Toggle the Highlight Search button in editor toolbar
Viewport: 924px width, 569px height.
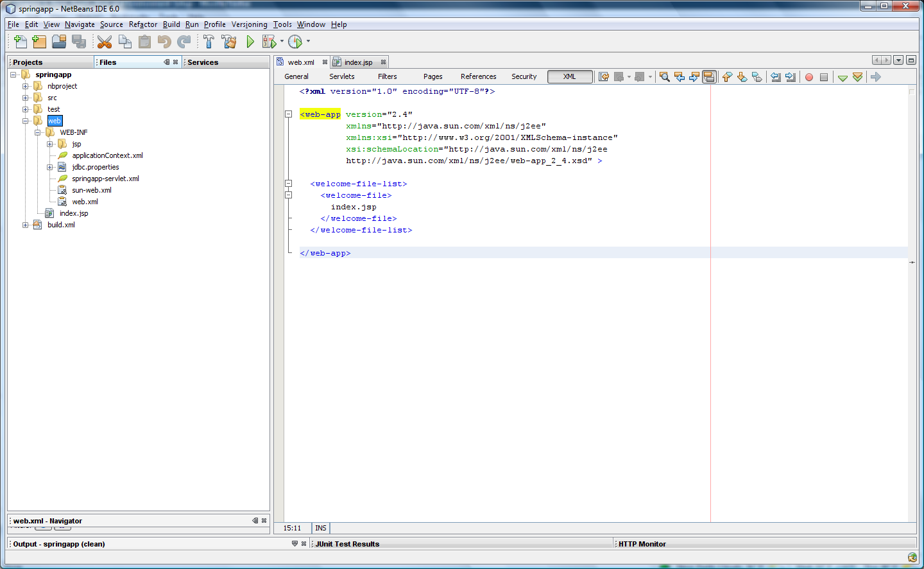(709, 77)
